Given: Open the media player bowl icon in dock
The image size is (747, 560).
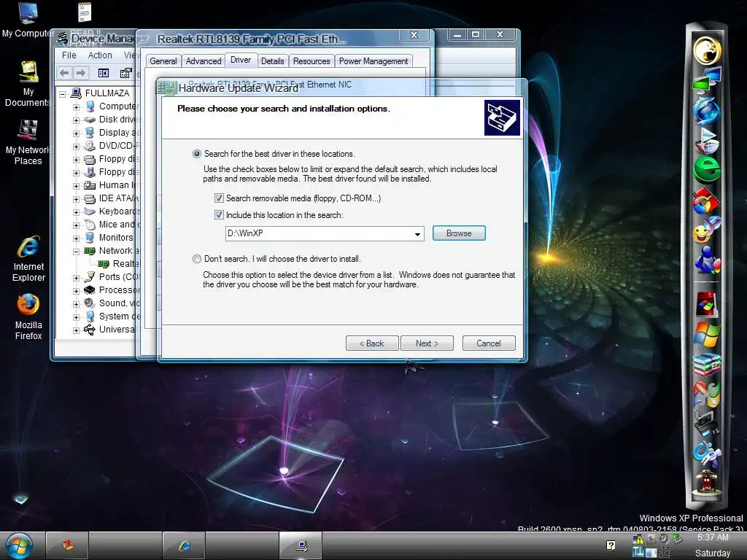Looking at the screenshot, I should pos(707,141).
